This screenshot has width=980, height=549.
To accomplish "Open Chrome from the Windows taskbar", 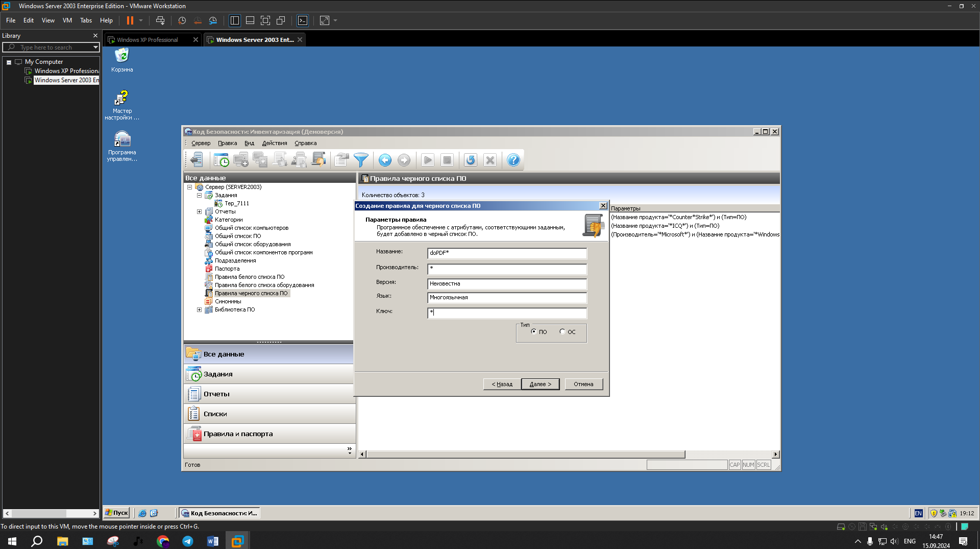I will (163, 541).
